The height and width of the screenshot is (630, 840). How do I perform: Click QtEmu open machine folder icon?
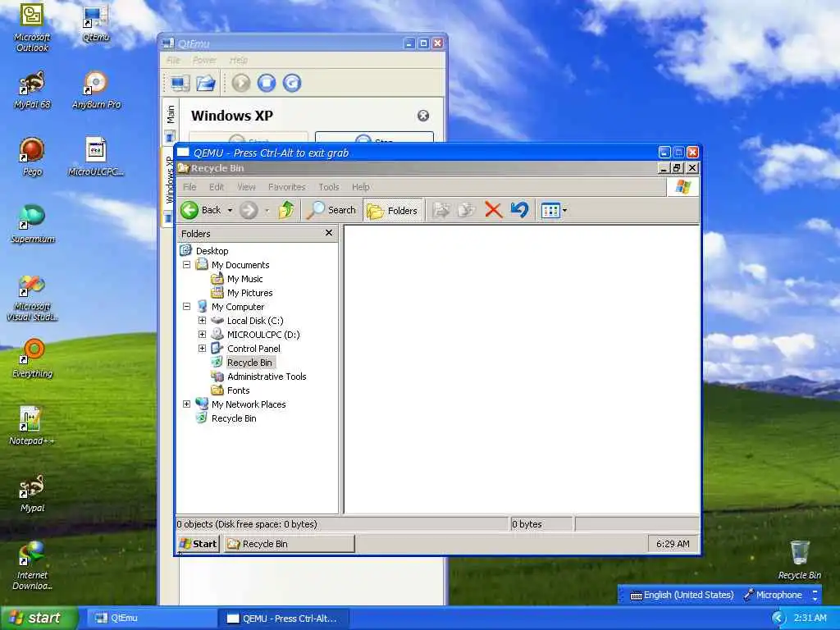[206, 83]
